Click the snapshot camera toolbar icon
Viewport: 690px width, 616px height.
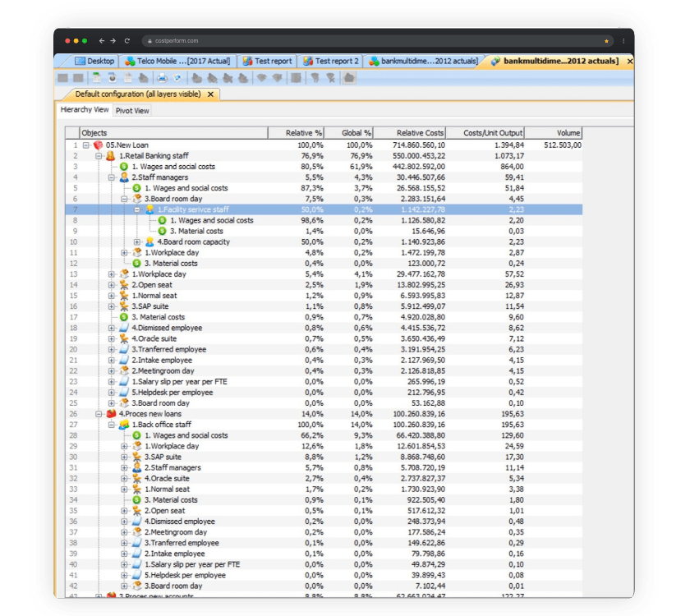[113, 78]
